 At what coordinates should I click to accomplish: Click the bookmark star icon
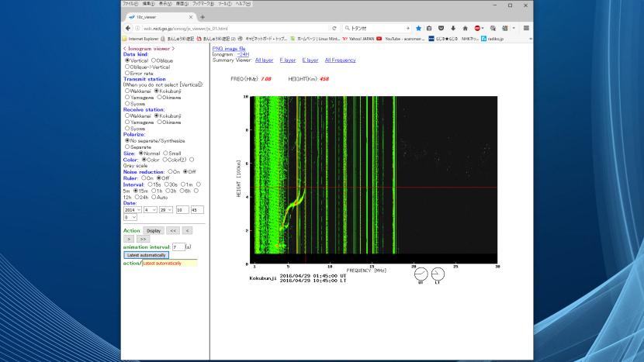(418, 28)
